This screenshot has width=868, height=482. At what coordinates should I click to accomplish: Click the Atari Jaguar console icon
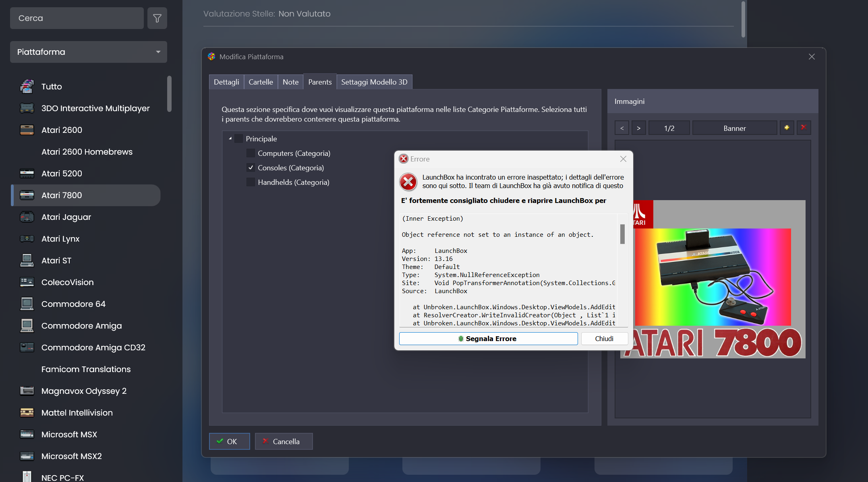pos(27,217)
